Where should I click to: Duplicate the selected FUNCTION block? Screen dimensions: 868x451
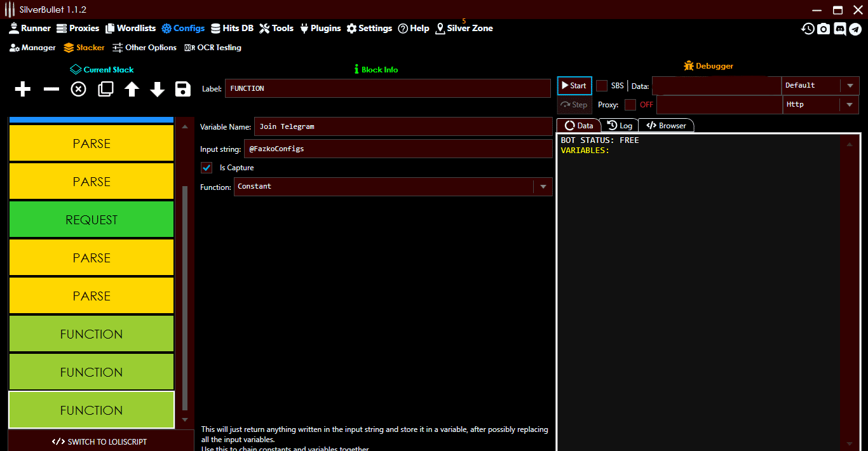[105, 89]
